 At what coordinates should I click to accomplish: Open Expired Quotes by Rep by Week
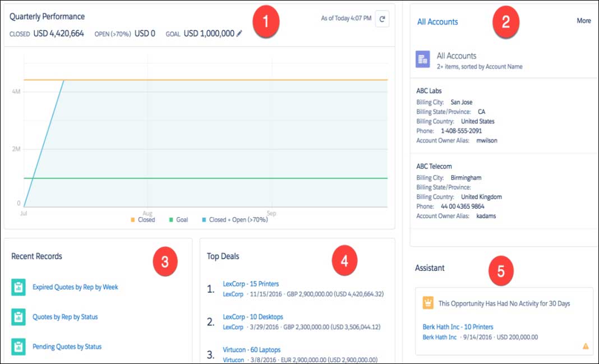tap(75, 287)
